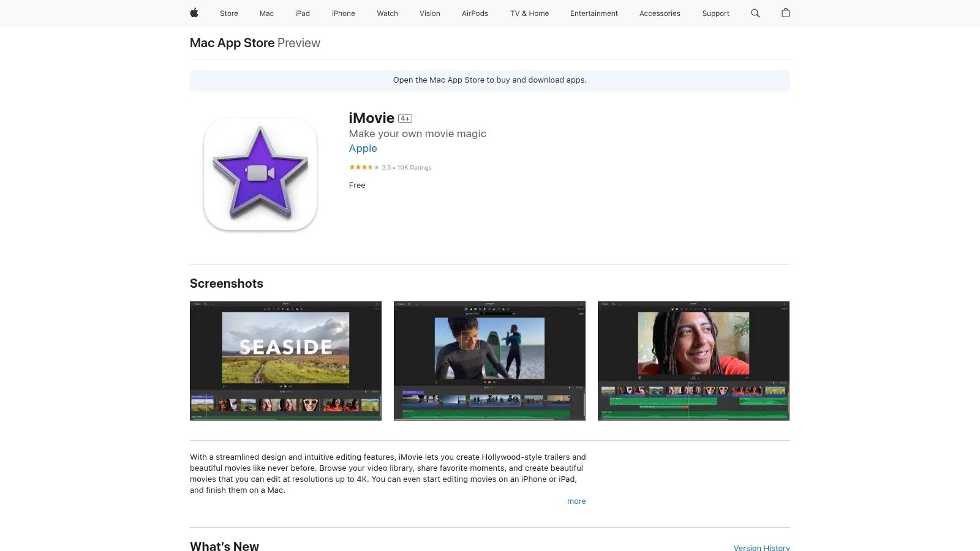The image size is (980, 551).
Task: View the green-screen editing screenshot
Action: point(693,361)
